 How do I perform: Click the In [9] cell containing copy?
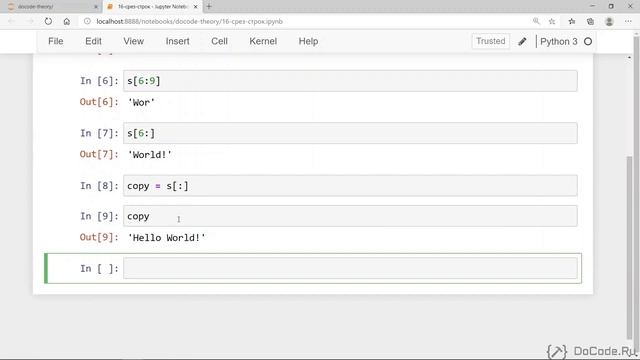350,216
